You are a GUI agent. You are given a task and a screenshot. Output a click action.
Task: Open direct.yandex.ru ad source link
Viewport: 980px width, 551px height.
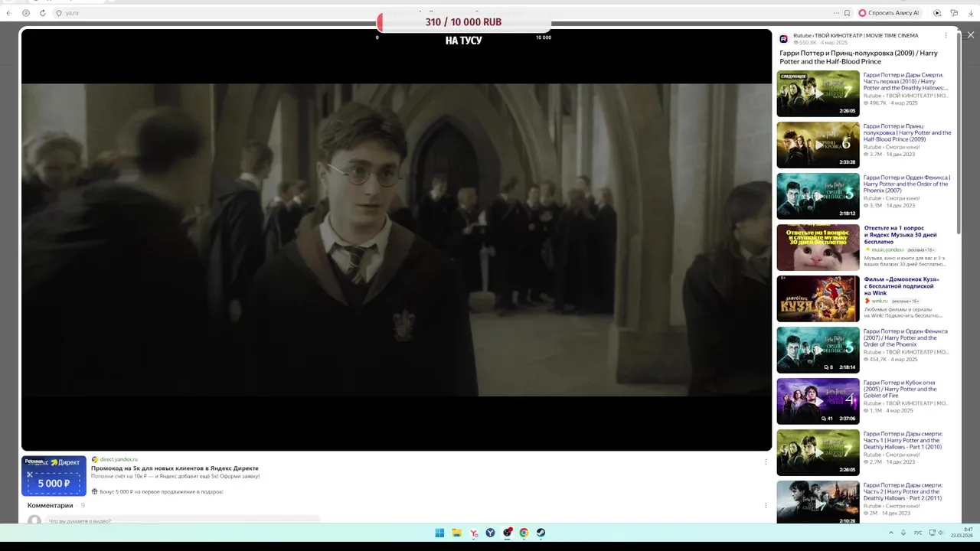click(x=119, y=459)
